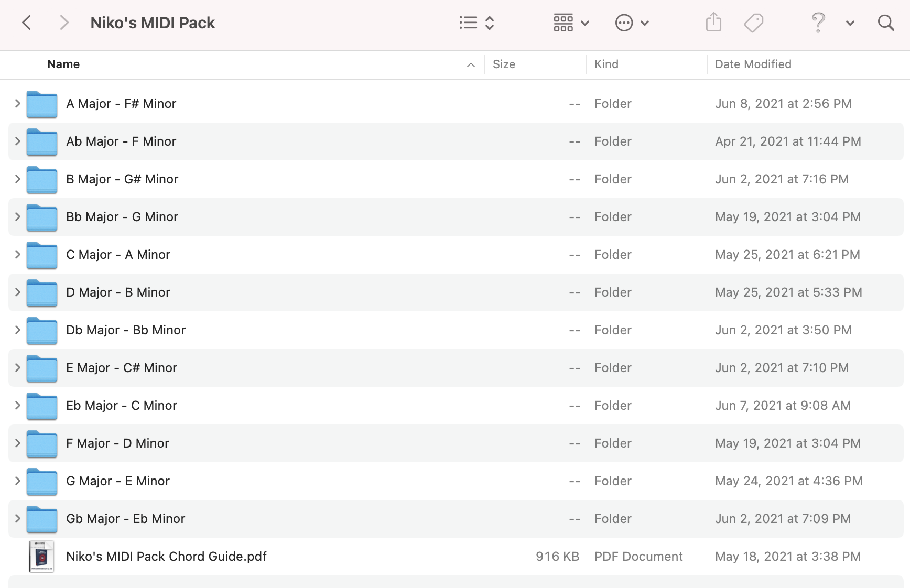The width and height of the screenshot is (910, 588).
Task: Click the 'Niko's MIDI Pack' window title
Action: 153,23
